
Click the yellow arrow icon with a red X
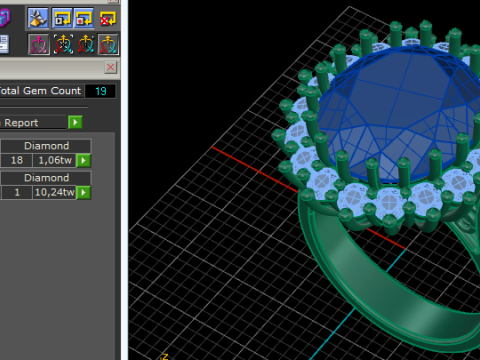pos(107,19)
